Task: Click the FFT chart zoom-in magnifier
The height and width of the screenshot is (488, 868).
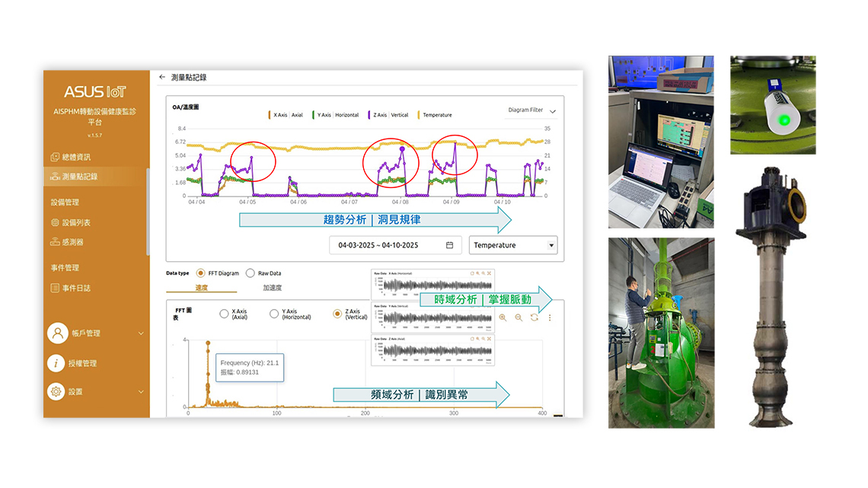Action: (503, 317)
